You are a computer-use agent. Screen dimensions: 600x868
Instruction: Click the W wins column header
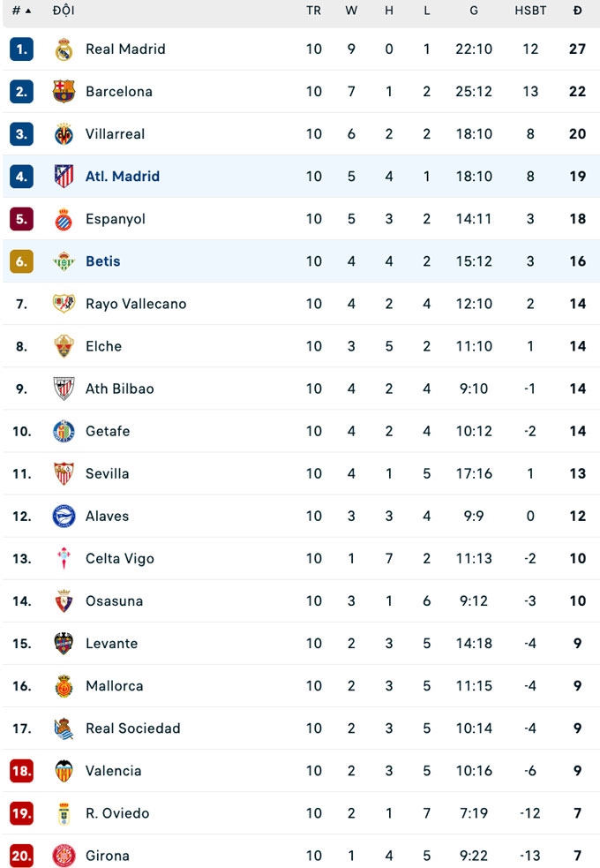(x=351, y=11)
